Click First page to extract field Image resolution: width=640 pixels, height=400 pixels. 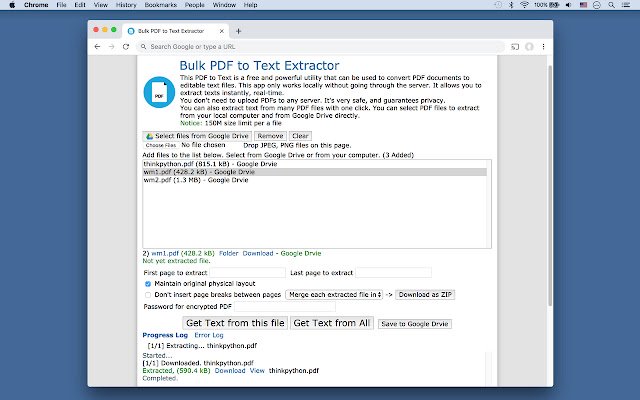[x=247, y=273]
